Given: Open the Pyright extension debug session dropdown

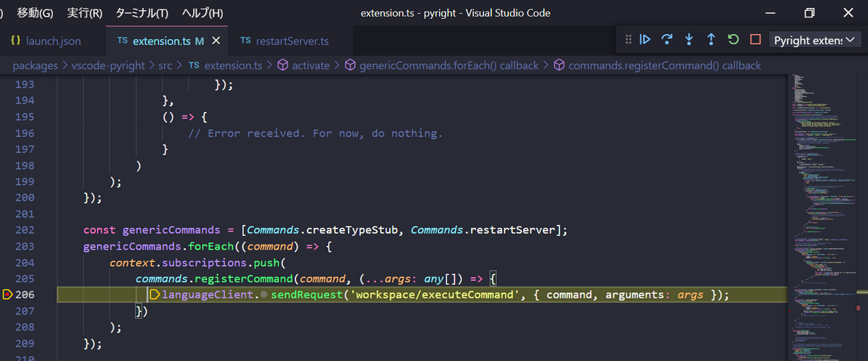Looking at the screenshot, I should pos(814,40).
